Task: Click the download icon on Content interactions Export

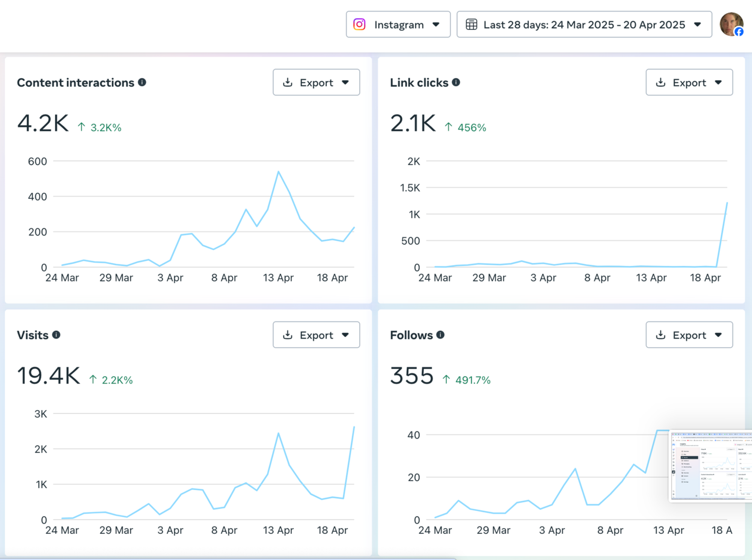Action: point(288,82)
